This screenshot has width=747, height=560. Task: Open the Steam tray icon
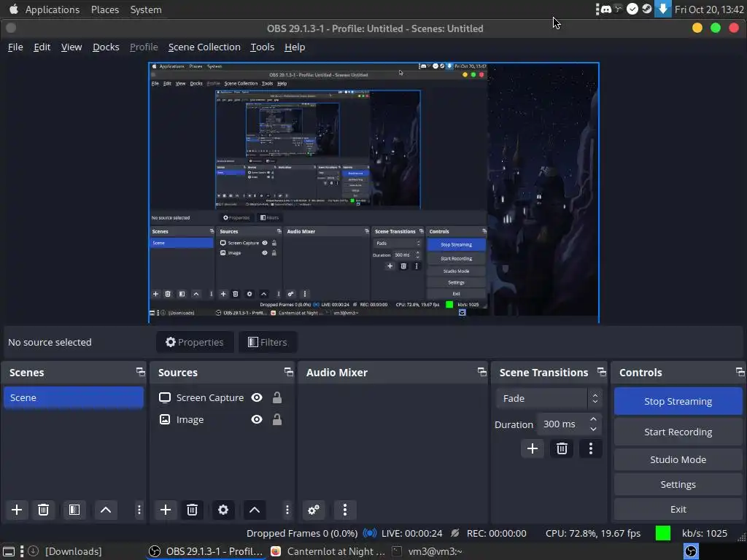tap(646, 9)
